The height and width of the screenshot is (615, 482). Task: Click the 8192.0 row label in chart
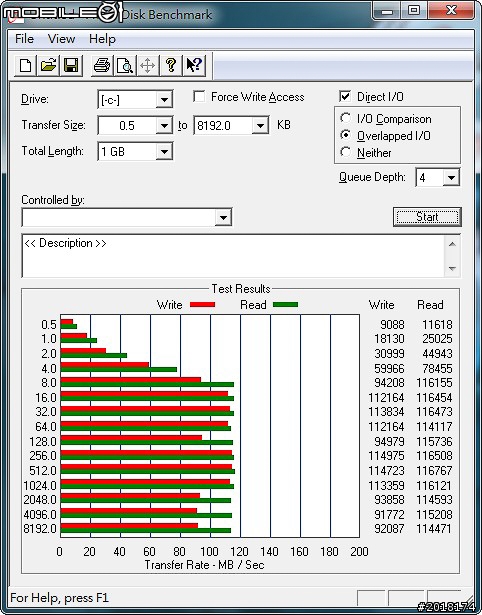click(x=40, y=528)
